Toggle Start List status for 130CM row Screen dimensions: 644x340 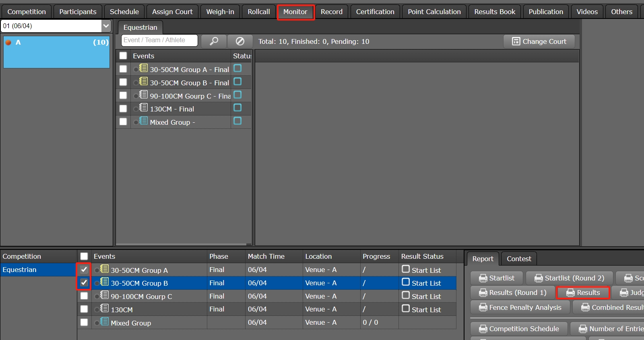coord(406,309)
